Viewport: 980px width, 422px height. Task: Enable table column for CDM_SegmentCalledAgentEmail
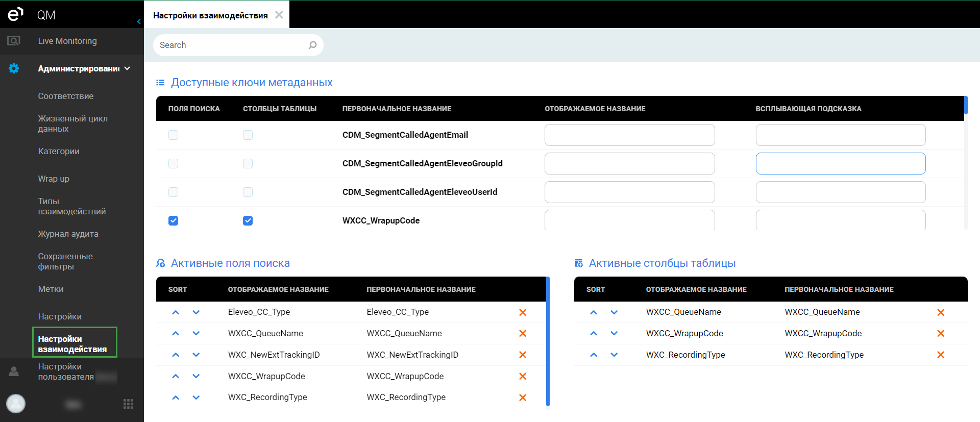(x=248, y=135)
